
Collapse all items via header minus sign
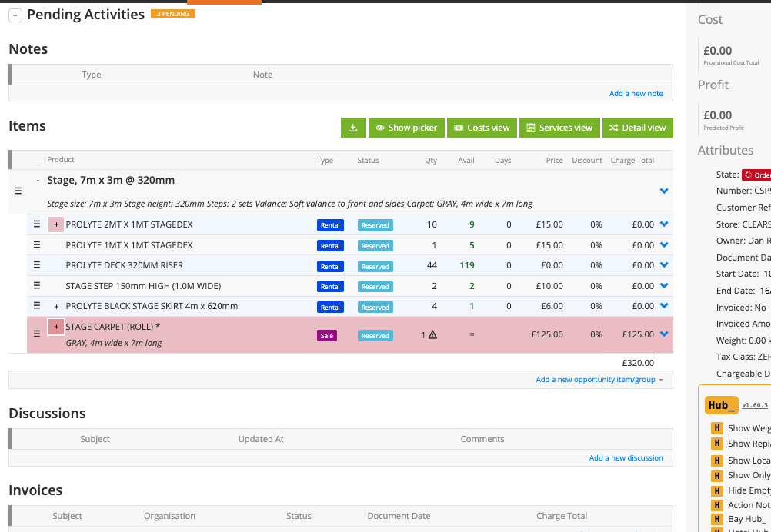coord(38,160)
